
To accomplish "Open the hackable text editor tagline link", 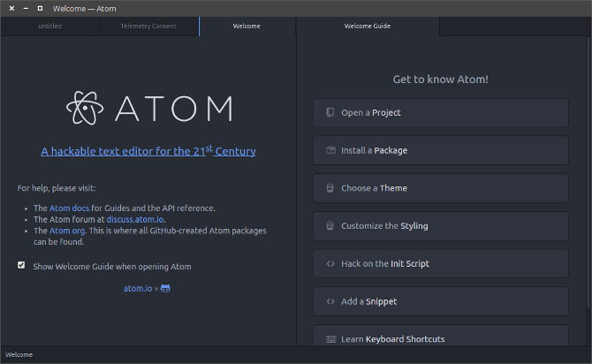I will click(x=148, y=151).
